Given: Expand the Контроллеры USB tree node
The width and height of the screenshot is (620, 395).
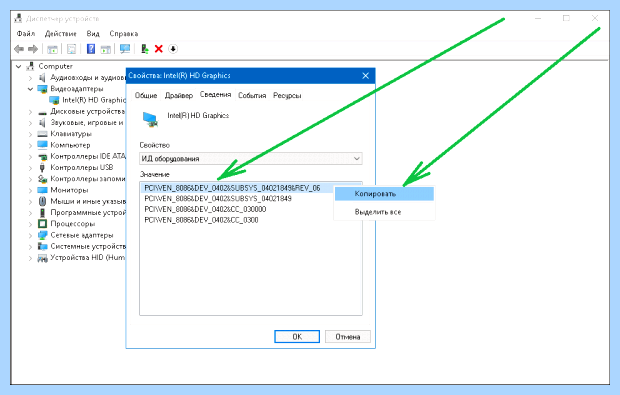Looking at the screenshot, I should (x=30, y=168).
